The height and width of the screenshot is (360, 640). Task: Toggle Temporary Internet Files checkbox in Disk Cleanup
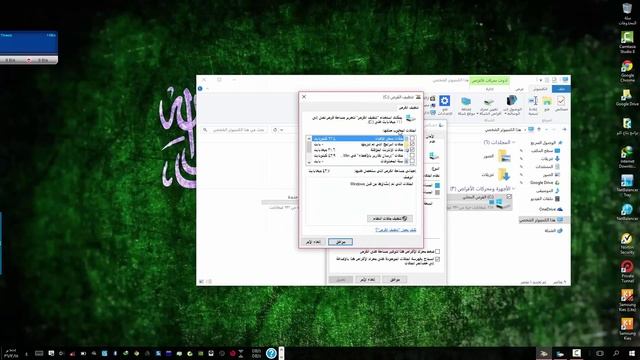[x=412, y=150]
